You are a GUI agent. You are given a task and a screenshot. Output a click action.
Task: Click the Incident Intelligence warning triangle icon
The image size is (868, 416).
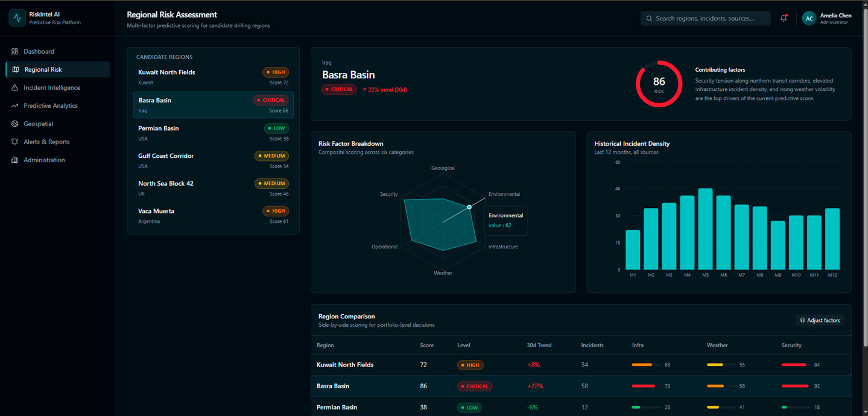[15, 87]
